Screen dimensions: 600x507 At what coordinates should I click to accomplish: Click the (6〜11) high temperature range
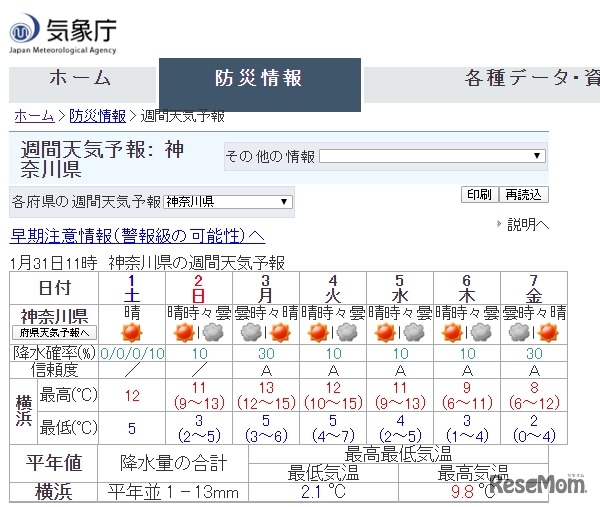[x=467, y=403]
